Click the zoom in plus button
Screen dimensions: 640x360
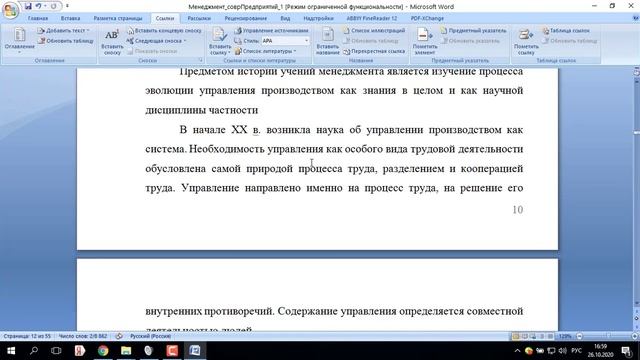635,336
